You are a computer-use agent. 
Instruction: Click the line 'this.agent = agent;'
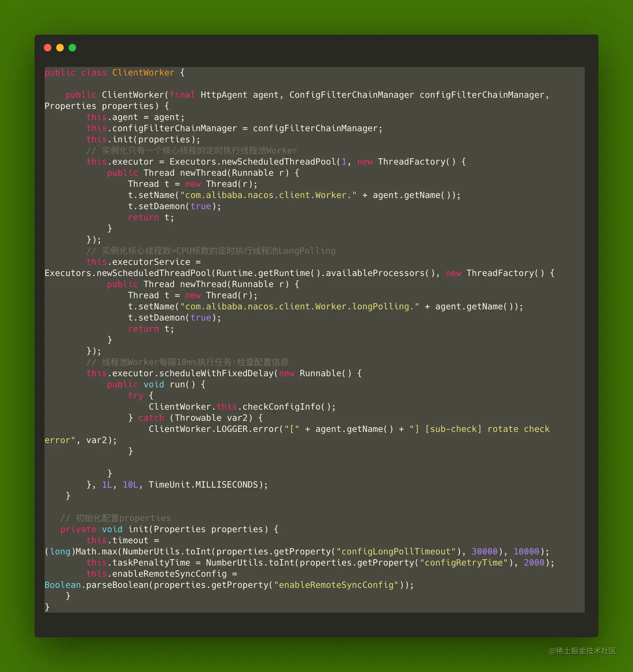[135, 117]
